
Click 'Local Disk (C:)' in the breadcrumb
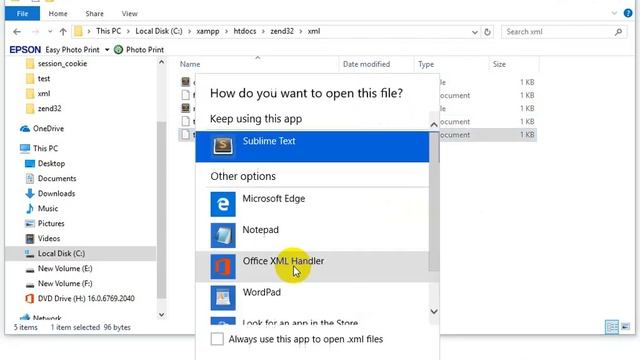click(159, 31)
